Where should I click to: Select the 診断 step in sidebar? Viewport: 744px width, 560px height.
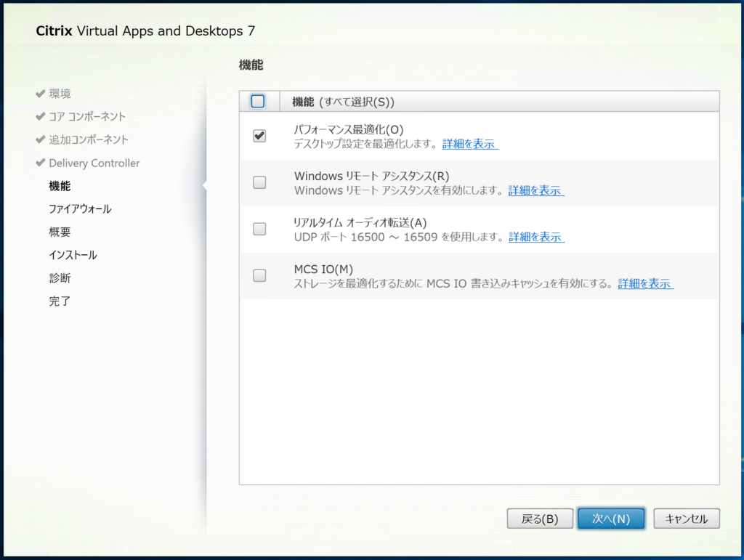(60, 278)
